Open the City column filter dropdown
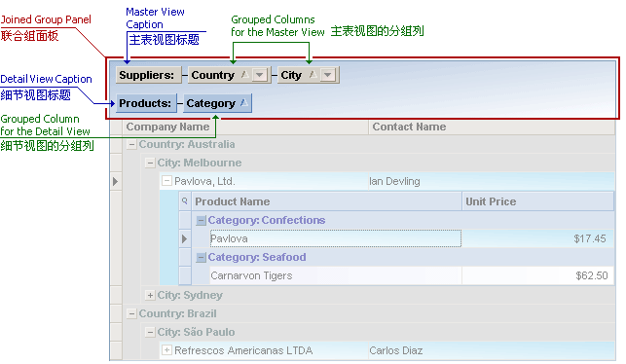This screenshot has width=626, height=364. click(x=328, y=75)
